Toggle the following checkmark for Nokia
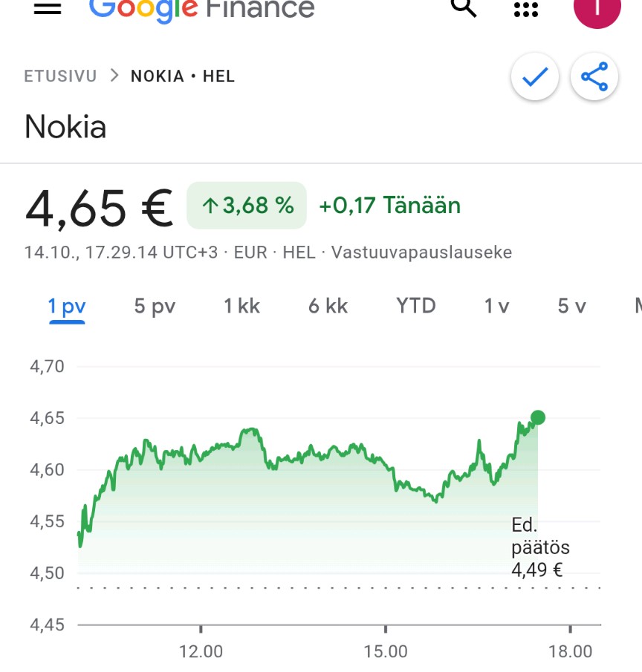 [535, 76]
